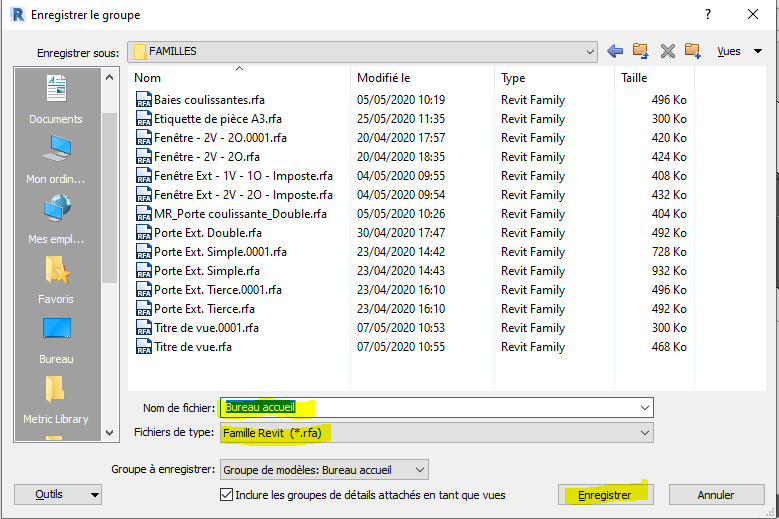Select file Porte Ext. Simple.0001.rfa
779x519 pixels.
click(220, 252)
